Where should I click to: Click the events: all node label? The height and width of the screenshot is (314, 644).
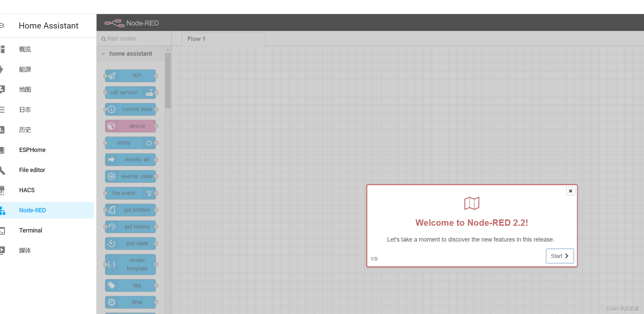[137, 160]
